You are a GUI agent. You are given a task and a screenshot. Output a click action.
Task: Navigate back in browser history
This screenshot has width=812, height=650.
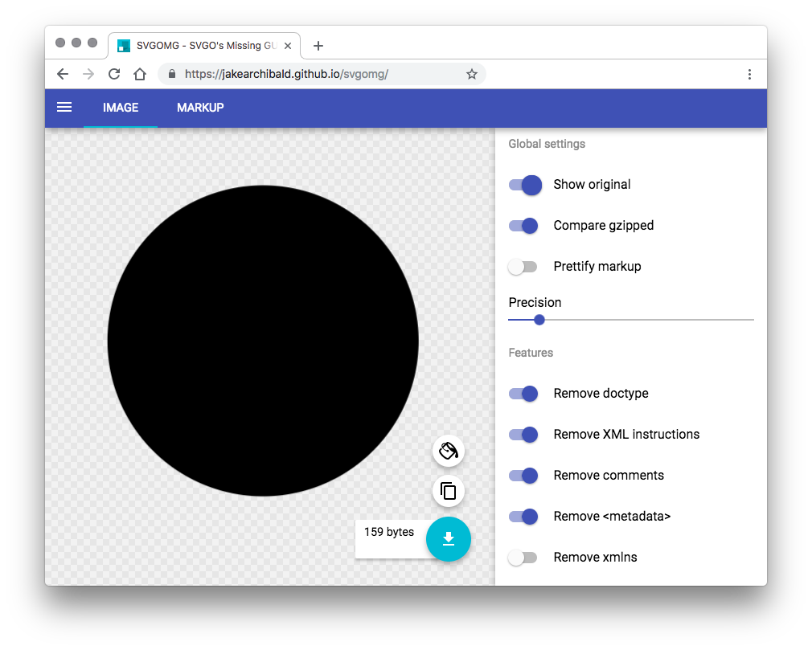tap(62, 73)
